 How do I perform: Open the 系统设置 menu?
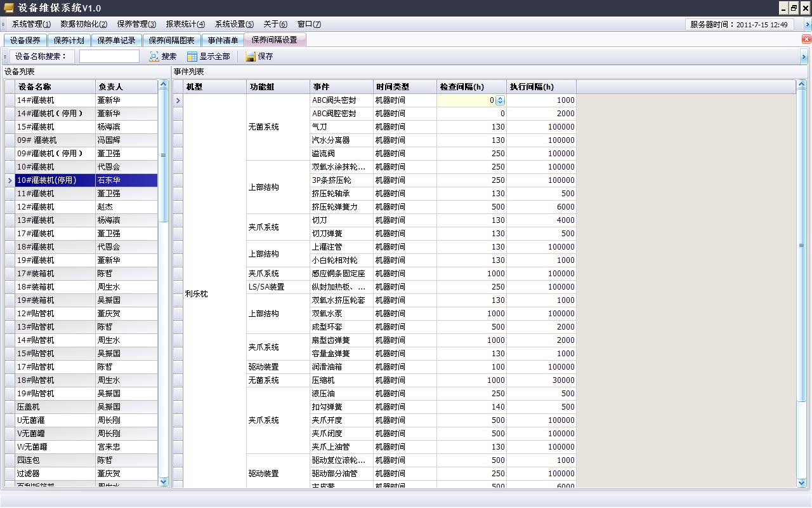tap(234, 24)
